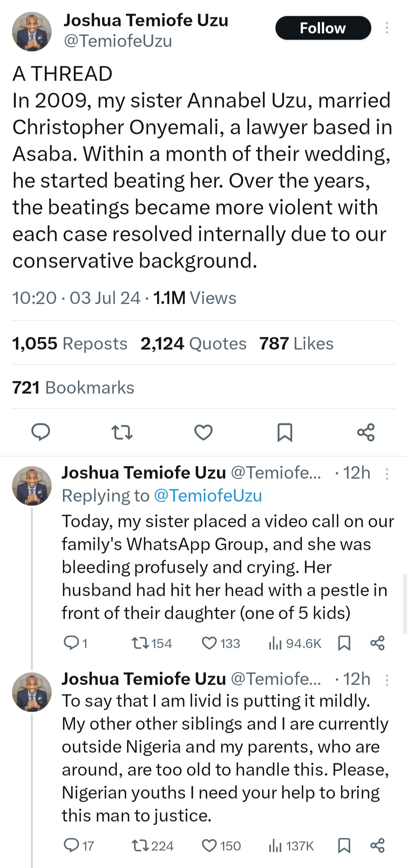Open more options menu beside Follow
This screenshot has width=407, height=868.
click(387, 28)
